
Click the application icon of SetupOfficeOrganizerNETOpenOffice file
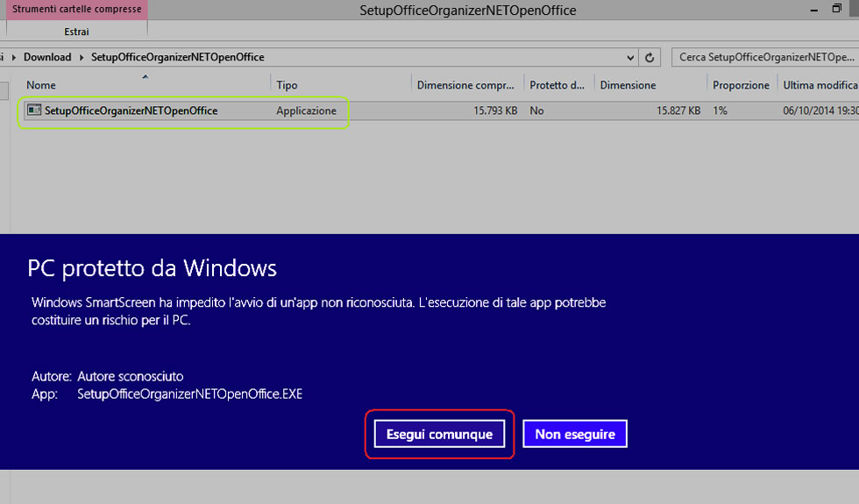(34, 110)
